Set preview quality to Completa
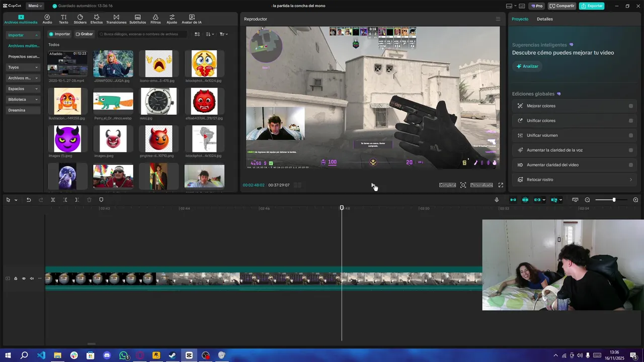The image size is (644, 362). pyautogui.click(x=447, y=185)
